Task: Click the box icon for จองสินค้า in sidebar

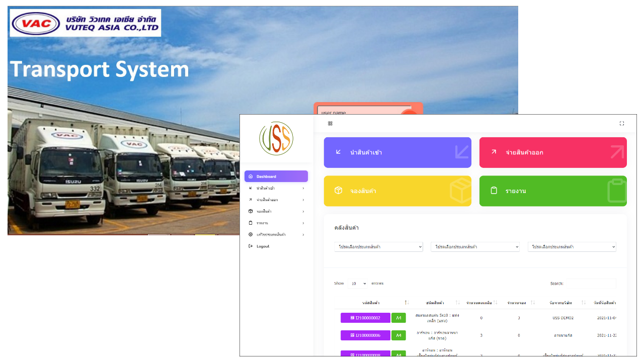Action: [x=251, y=212]
